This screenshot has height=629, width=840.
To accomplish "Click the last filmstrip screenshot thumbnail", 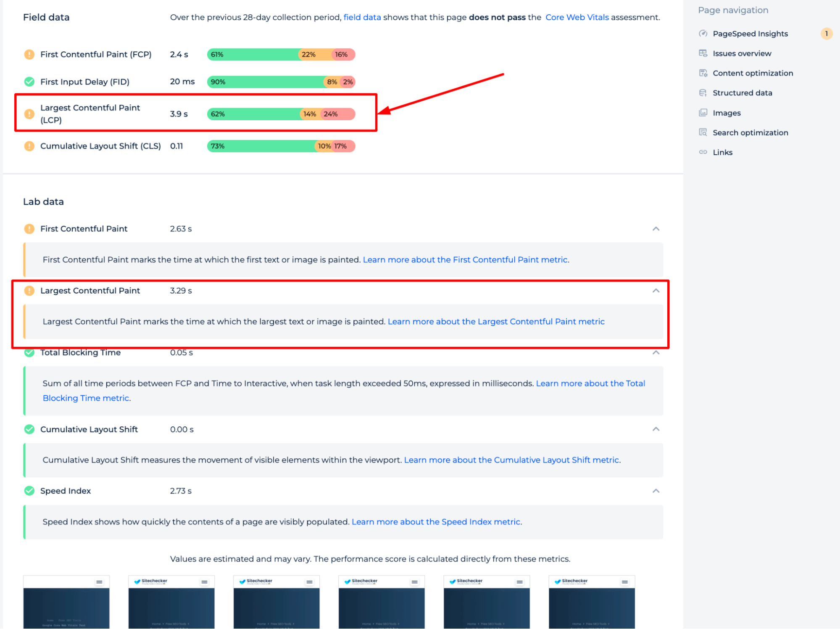I will pyautogui.click(x=592, y=602).
